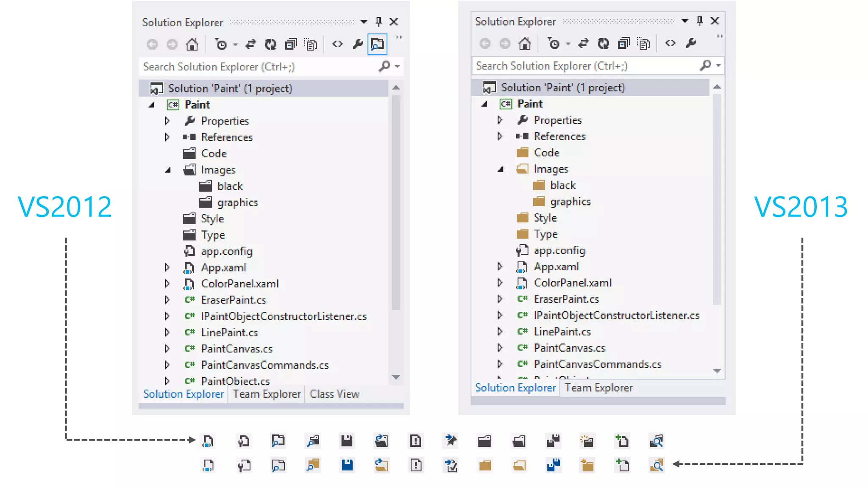Click View Code icon in VS2012 toolbar
Image resolution: width=868 pixels, height=488 pixels.
click(x=337, y=44)
